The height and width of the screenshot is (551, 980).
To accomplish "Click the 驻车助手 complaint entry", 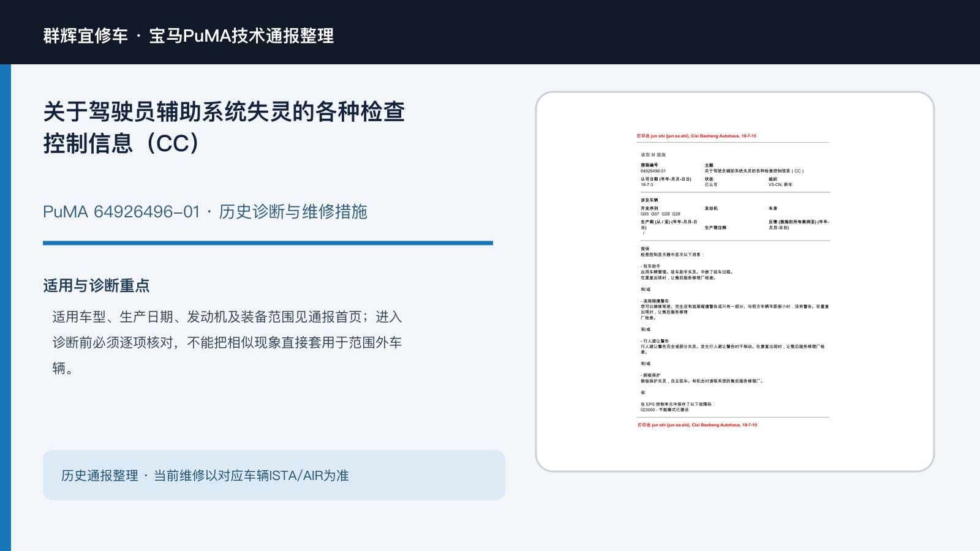I will click(x=687, y=272).
